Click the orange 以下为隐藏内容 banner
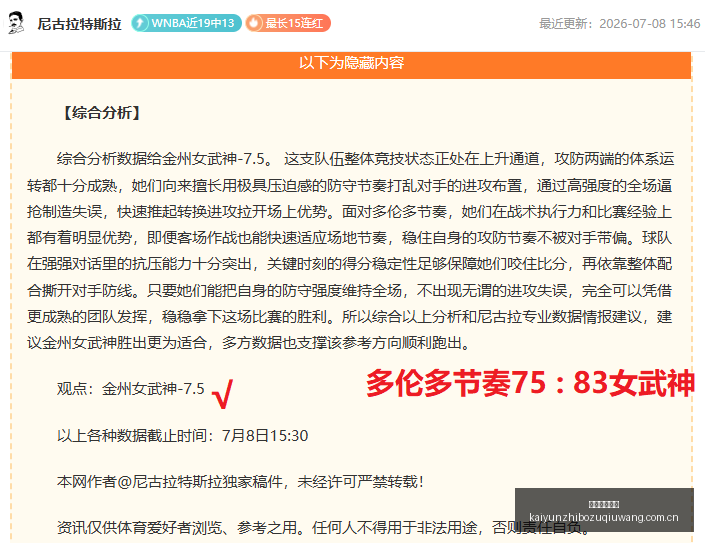The width and height of the screenshot is (705, 543). coord(351,63)
